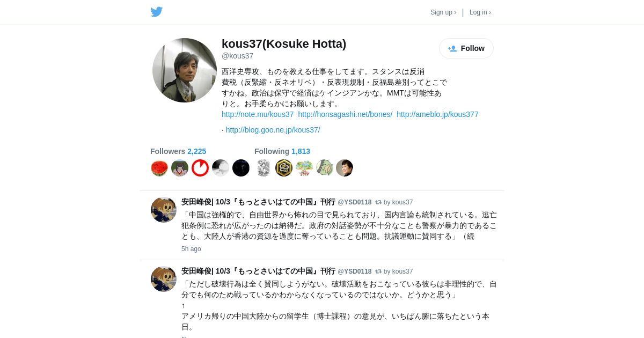Open @YSD0118 handle in first tweet
This screenshot has height=338, width=644.
click(354, 202)
